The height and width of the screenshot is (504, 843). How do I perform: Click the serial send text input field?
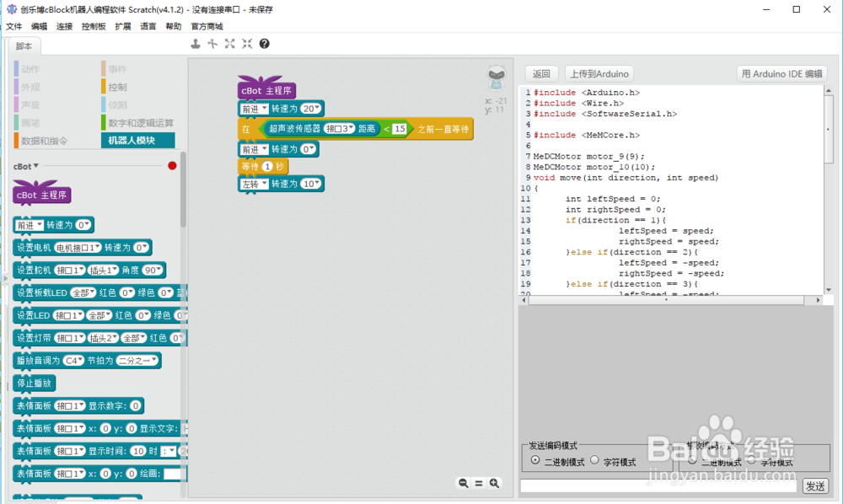point(658,486)
